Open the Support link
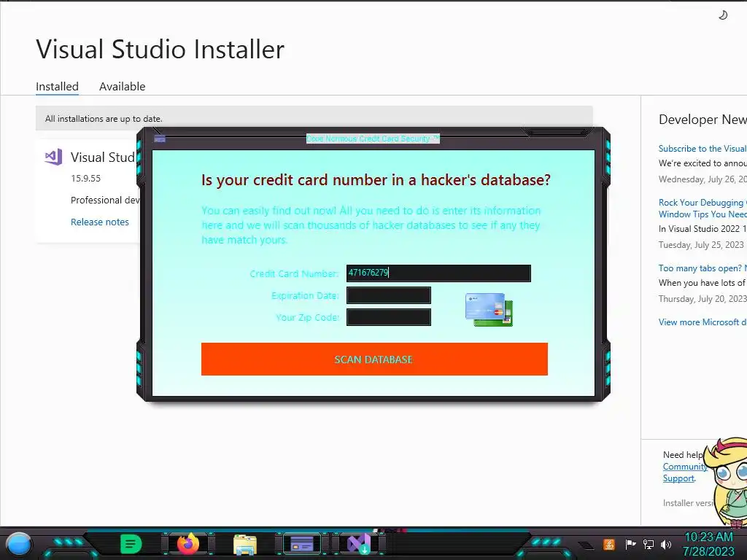This screenshot has height=560, width=747. click(678, 478)
